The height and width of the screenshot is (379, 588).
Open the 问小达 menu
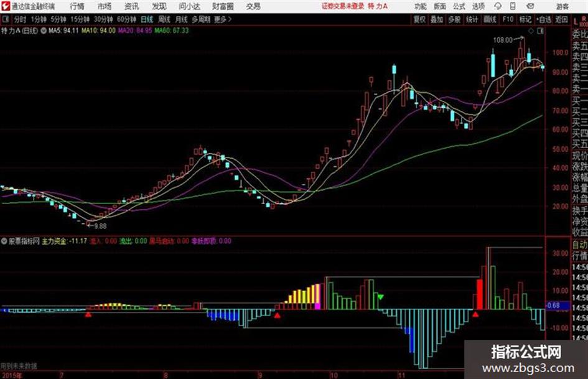(x=189, y=6)
